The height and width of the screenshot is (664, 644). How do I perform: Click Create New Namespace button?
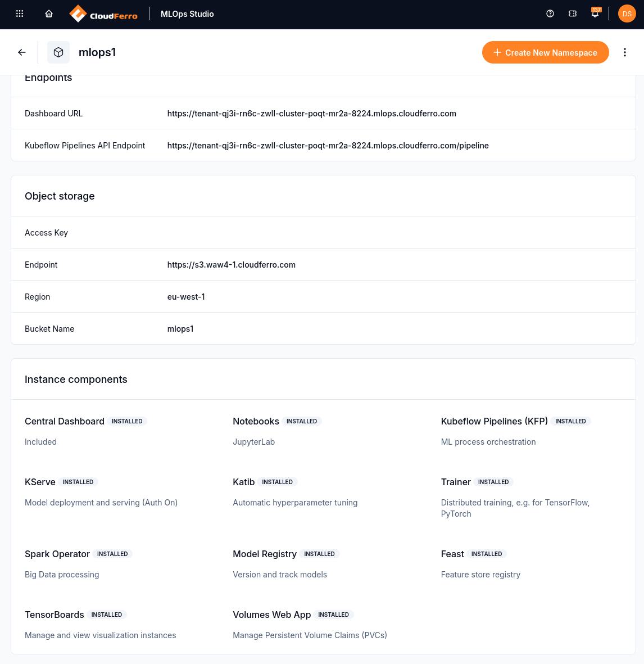point(546,52)
